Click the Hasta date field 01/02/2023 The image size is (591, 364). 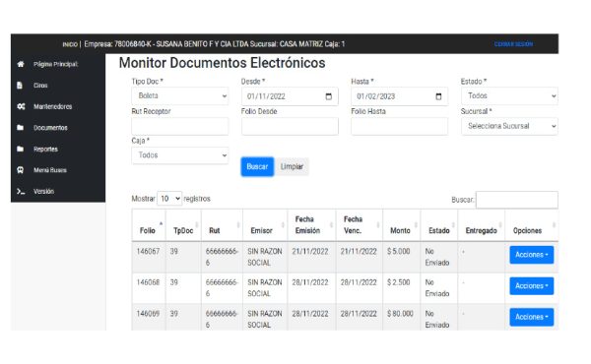point(399,96)
